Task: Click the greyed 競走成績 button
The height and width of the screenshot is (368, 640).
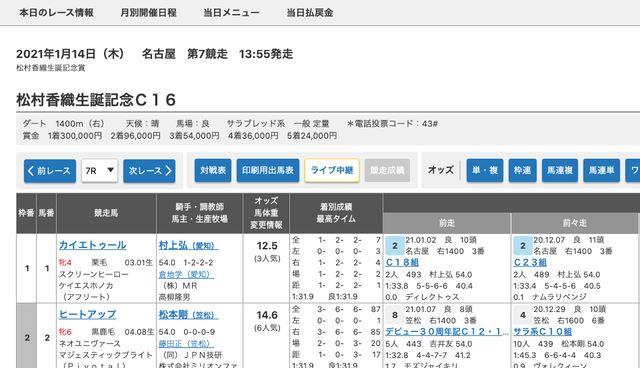Action: coord(387,170)
